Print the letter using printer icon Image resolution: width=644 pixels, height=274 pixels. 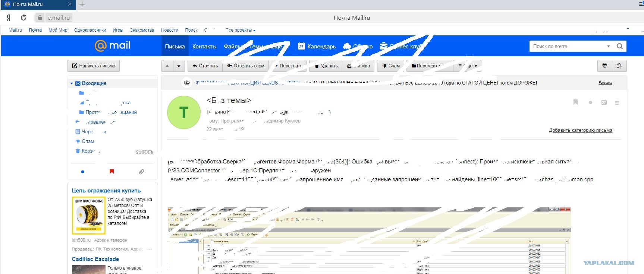tap(604, 66)
